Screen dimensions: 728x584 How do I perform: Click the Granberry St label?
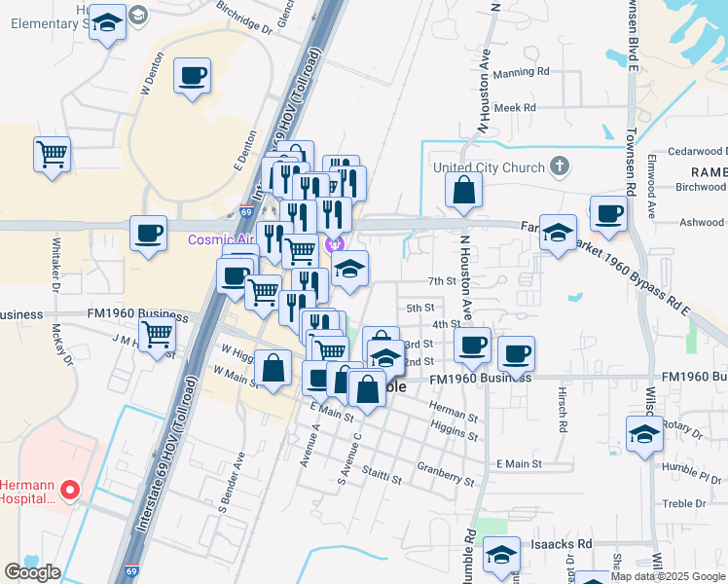coord(446,474)
